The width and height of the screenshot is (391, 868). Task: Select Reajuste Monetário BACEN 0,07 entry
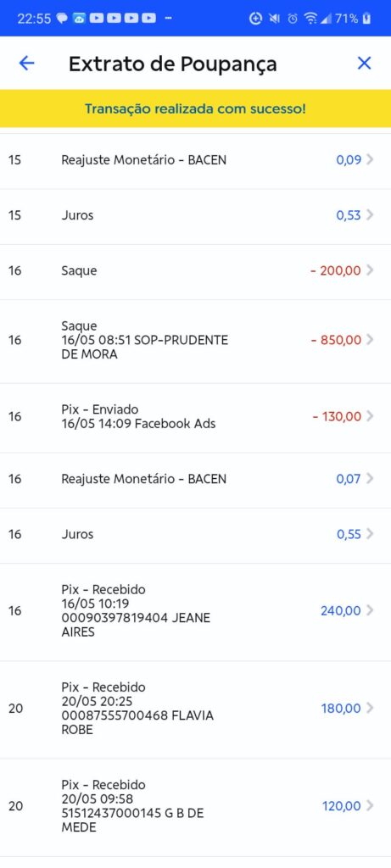pos(195,480)
